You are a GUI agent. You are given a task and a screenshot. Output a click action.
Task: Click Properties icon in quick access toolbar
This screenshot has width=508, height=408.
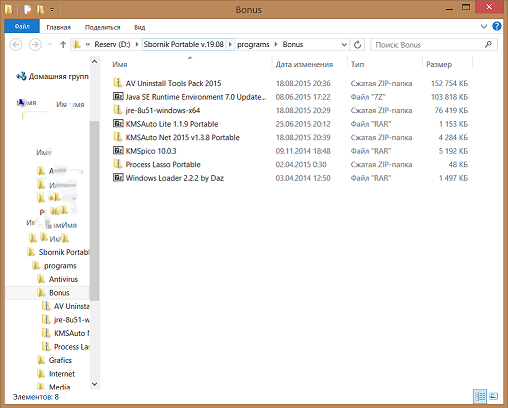coord(28,10)
